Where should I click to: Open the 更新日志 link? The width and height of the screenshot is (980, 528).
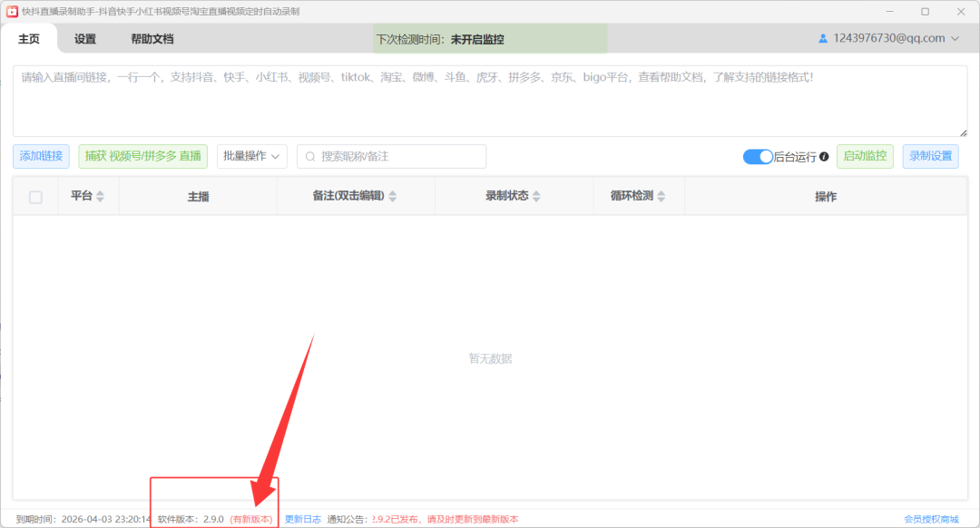point(303,519)
